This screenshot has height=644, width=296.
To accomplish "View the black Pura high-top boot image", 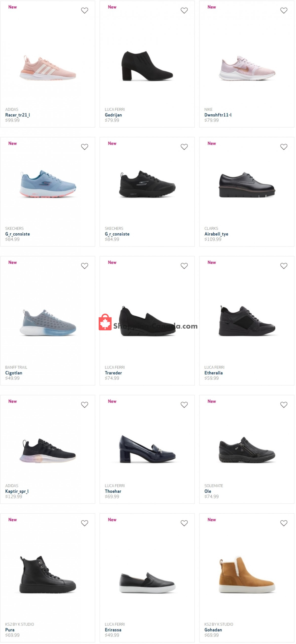I will [x=48, y=575].
